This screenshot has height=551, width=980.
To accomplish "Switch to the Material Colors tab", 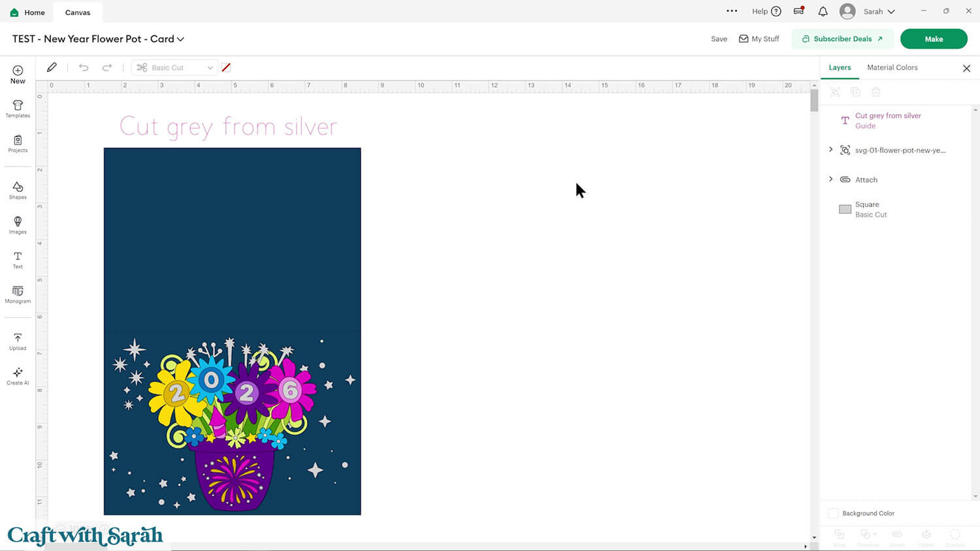I will point(892,67).
